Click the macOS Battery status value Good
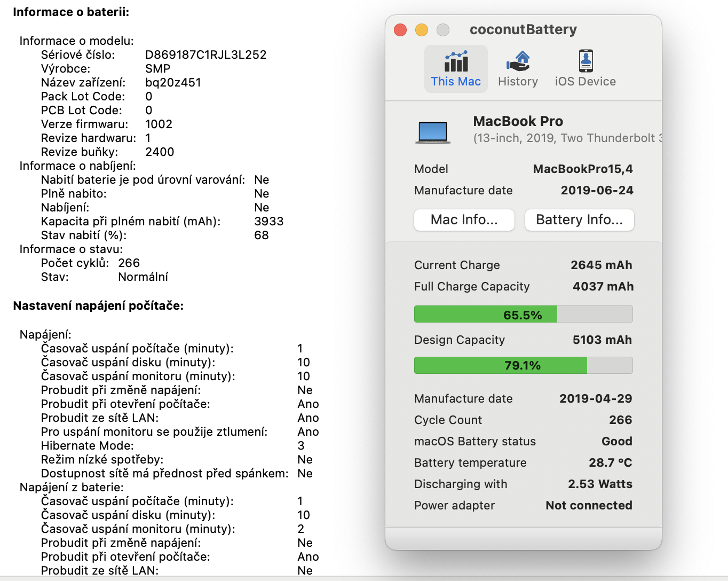Screen dimensions: 728x581 [x=617, y=442]
